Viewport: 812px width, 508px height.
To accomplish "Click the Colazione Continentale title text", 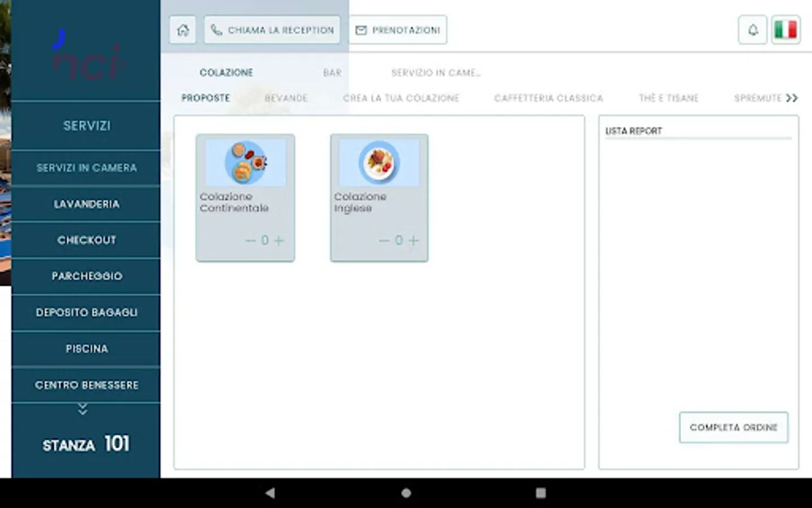I will click(x=234, y=202).
